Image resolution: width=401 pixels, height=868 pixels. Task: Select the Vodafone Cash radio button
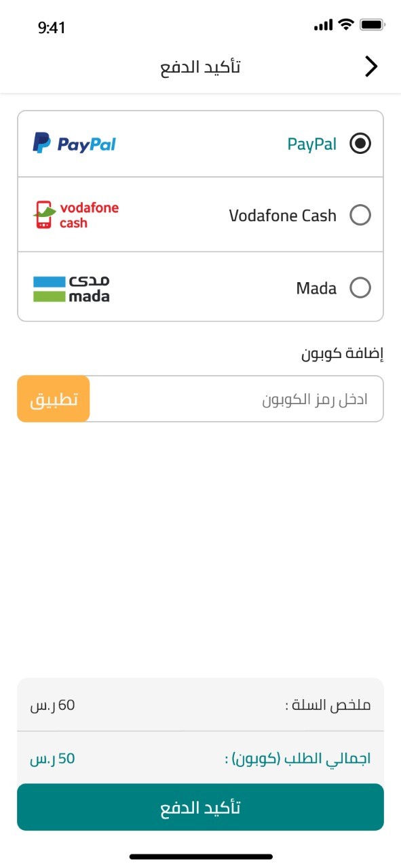coord(360,216)
